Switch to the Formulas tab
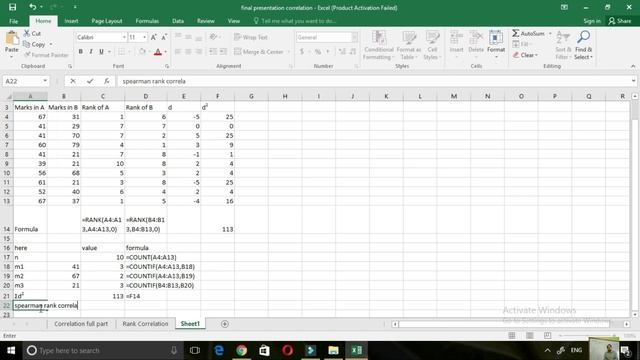The image size is (640, 360). [147, 21]
